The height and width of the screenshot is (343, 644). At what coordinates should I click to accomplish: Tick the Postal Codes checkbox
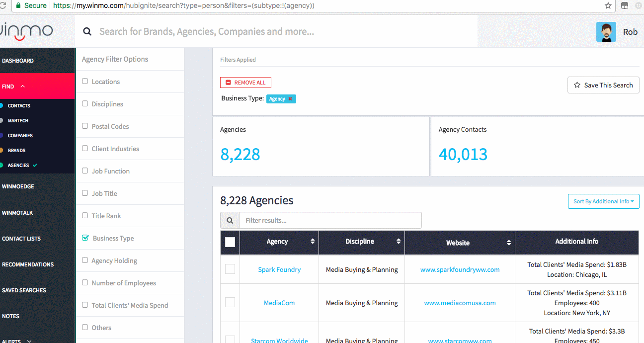pos(85,126)
